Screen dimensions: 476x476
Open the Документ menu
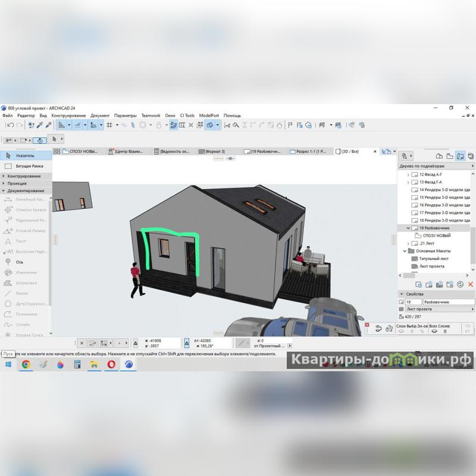100,115
